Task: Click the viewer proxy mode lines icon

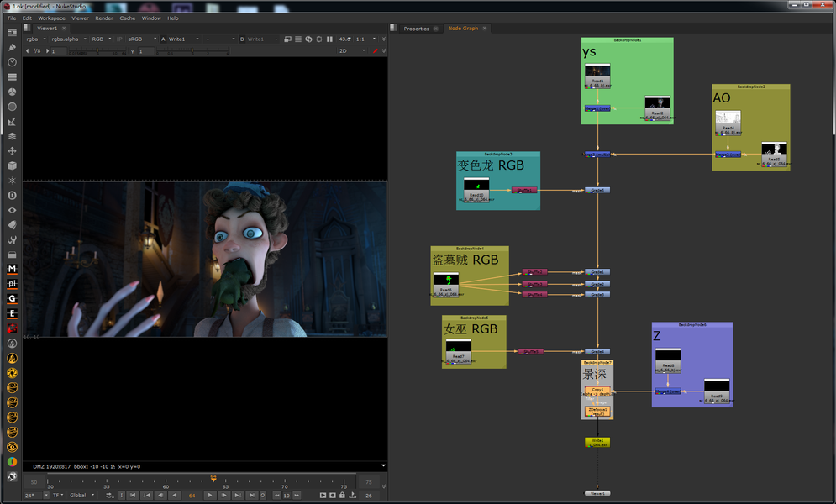Action: point(298,39)
